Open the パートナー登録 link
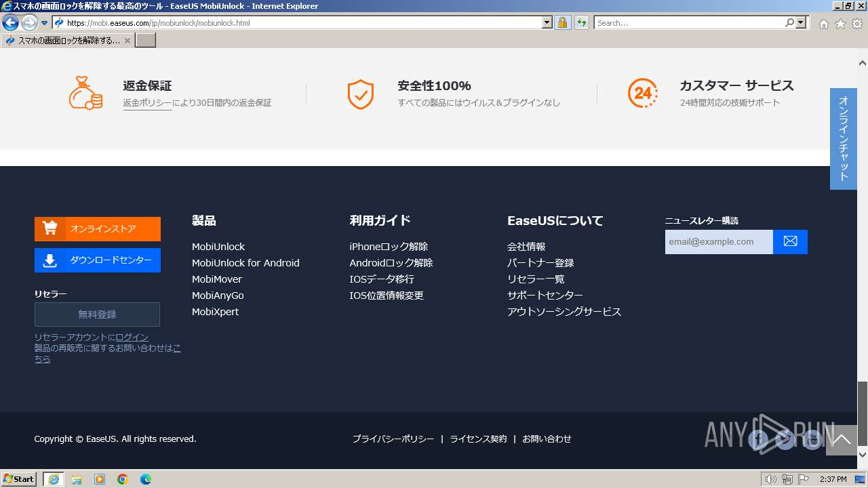Screen dimensions: 868x488 (540, 263)
